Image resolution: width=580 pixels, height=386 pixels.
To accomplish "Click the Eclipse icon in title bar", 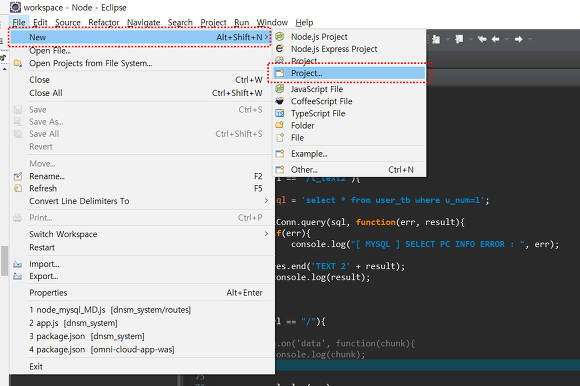I will (15, 7).
